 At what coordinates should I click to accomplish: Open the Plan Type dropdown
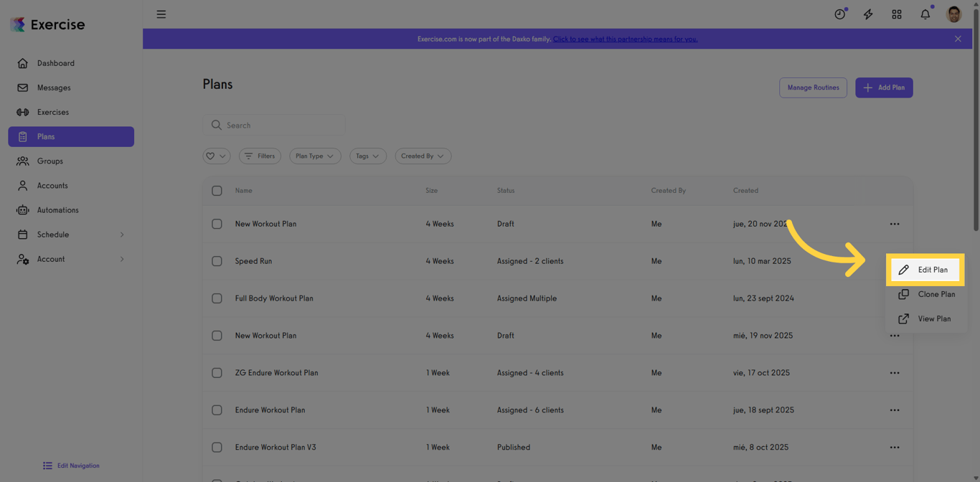(315, 156)
